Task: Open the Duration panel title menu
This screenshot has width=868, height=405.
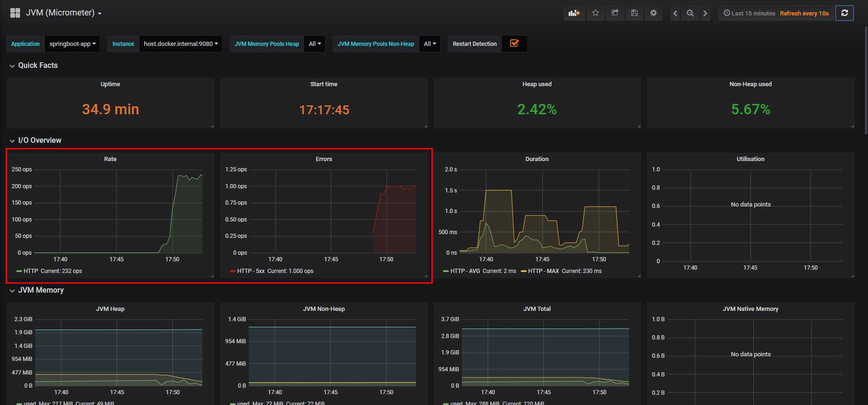Action: (x=537, y=159)
